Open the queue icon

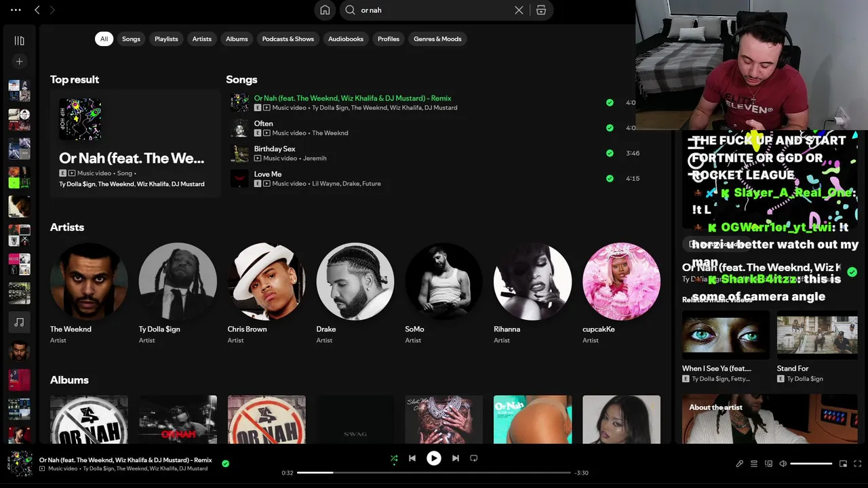[x=754, y=464]
